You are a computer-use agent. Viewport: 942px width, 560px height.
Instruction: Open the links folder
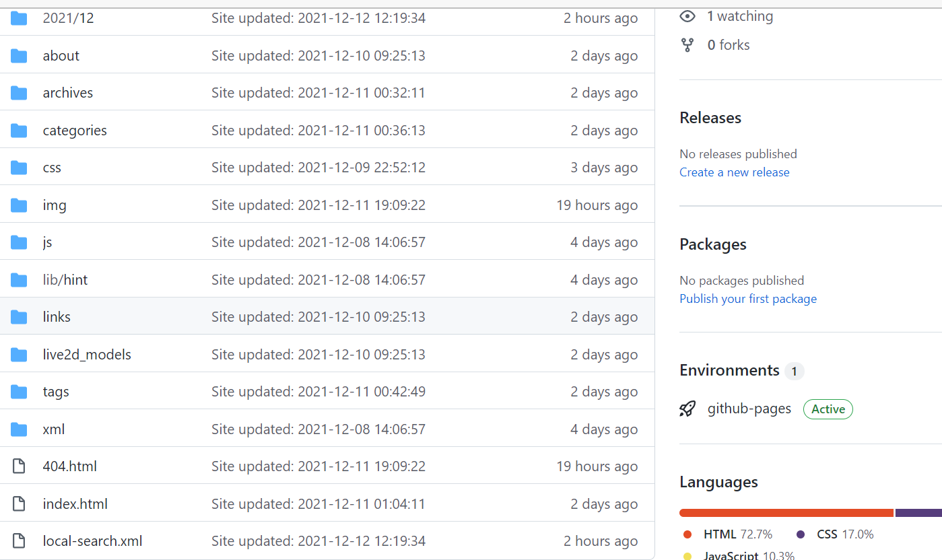click(x=57, y=317)
